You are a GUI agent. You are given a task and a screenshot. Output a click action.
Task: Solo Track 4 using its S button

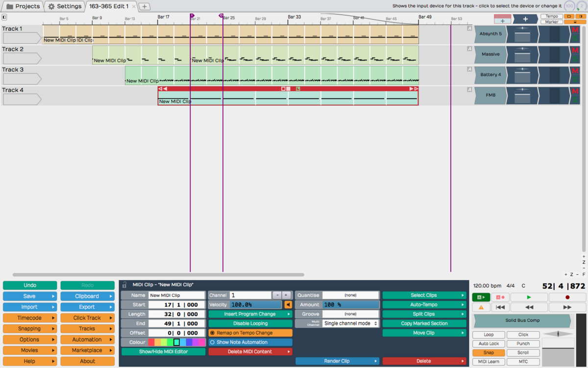[575, 100]
